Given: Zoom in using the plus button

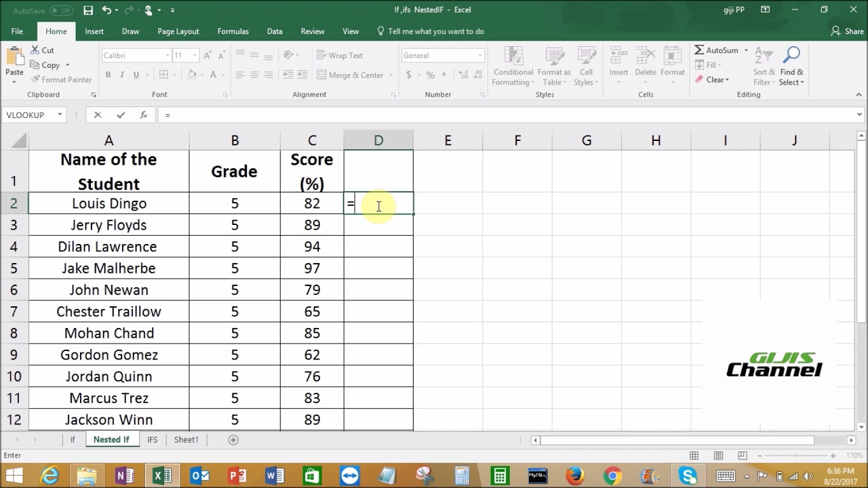Looking at the screenshot, I should tap(833, 455).
